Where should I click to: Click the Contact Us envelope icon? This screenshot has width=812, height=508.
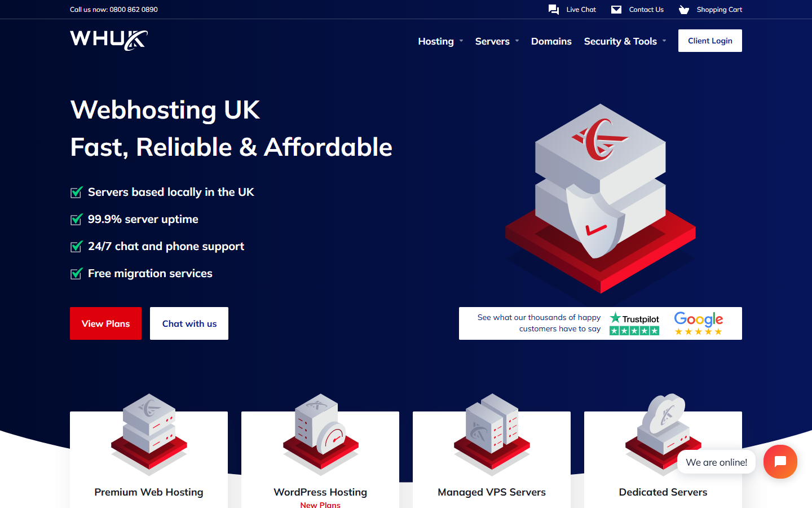[616, 10]
